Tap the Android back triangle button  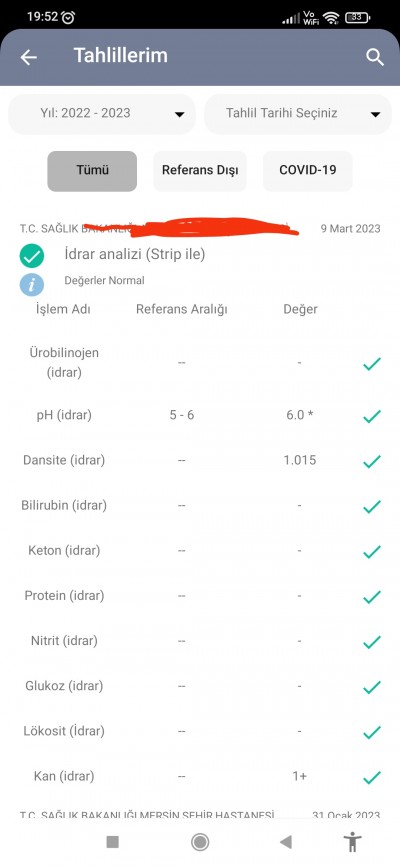(x=286, y=842)
